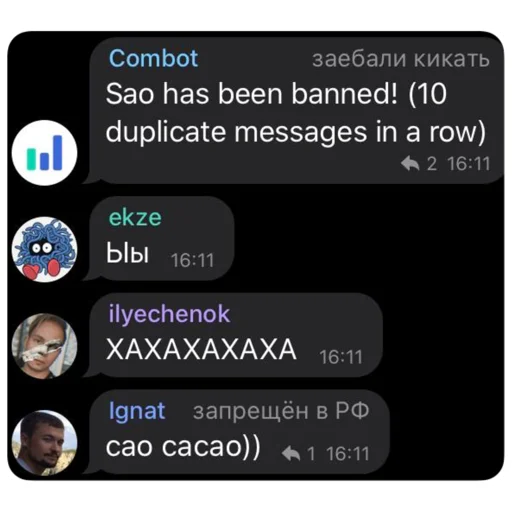Click reply arrow on Ignat's message
The width and height of the screenshot is (512, 512).
tap(291, 454)
